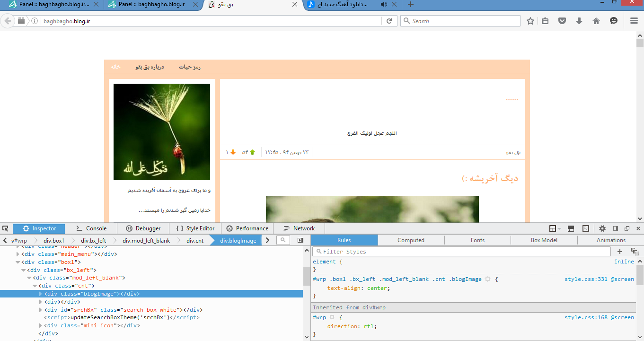Toggle split console in devtools
Image resolution: width=644 pixels, height=341 pixels.
point(571,228)
